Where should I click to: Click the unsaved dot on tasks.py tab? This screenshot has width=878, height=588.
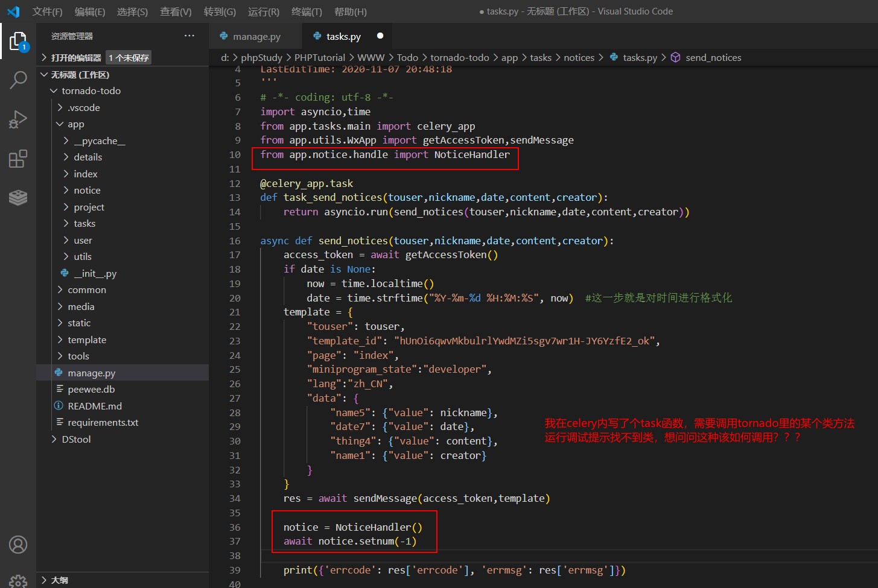(380, 36)
